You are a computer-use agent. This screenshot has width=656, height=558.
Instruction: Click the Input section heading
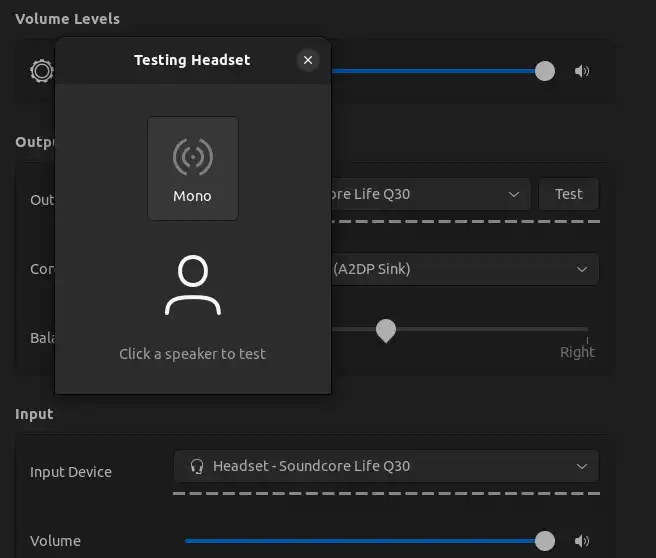tap(34, 414)
